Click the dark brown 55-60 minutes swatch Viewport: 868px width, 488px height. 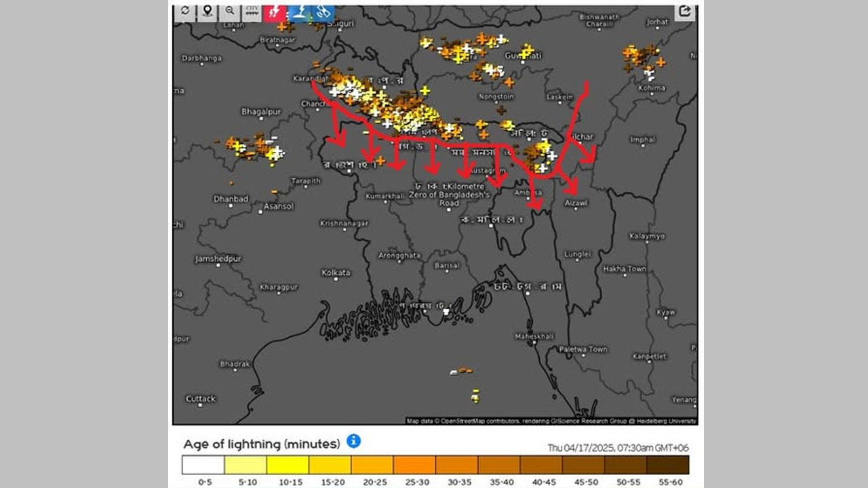click(x=668, y=465)
